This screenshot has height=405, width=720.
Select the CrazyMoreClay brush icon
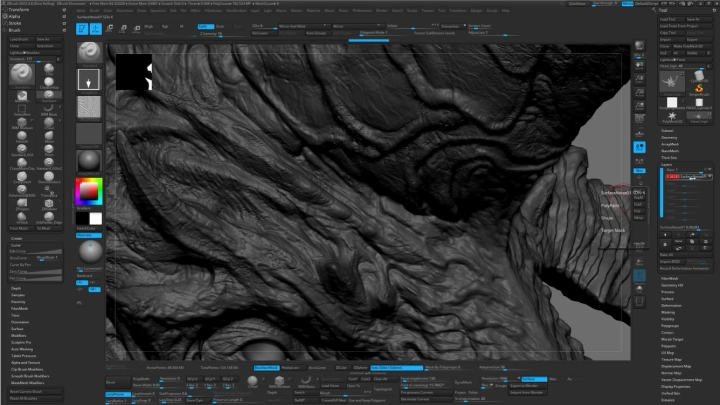(22, 164)
